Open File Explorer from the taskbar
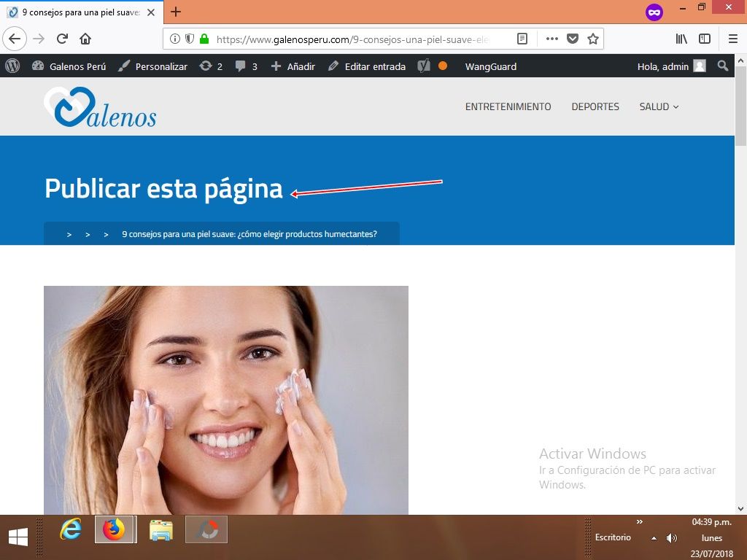 [161, 529]
